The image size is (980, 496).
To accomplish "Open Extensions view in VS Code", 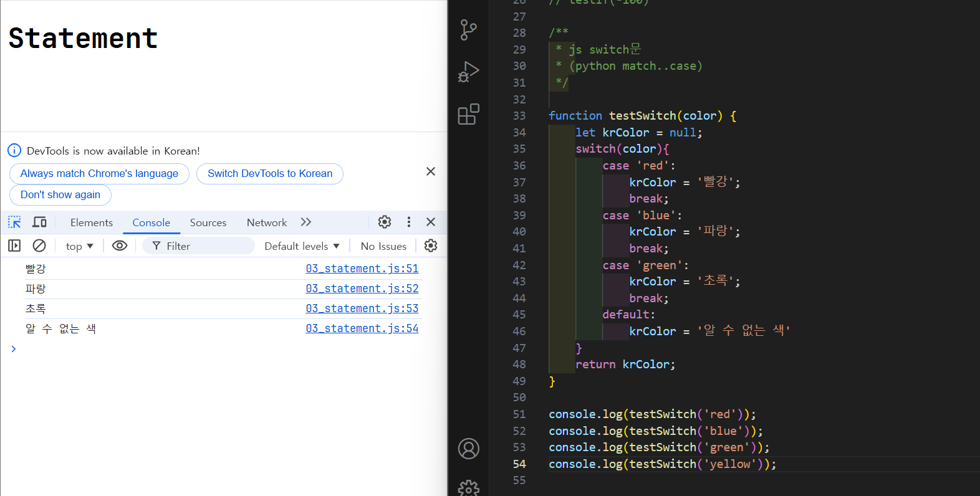I will point(468,114).
